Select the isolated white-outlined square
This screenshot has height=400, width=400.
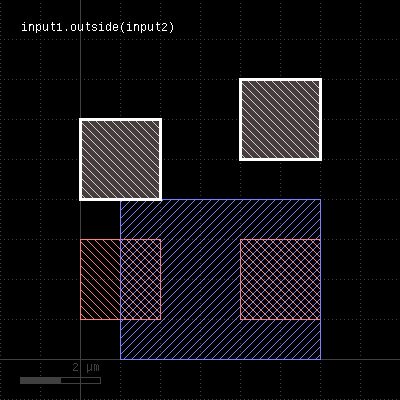[280, 119]
